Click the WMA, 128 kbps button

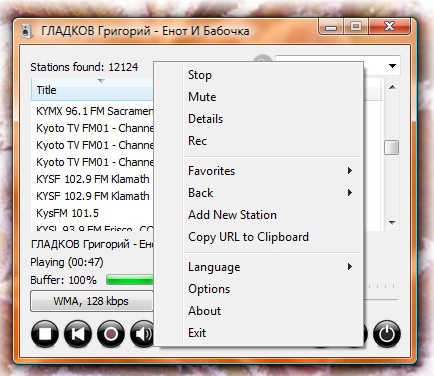[x=91, y=301]
